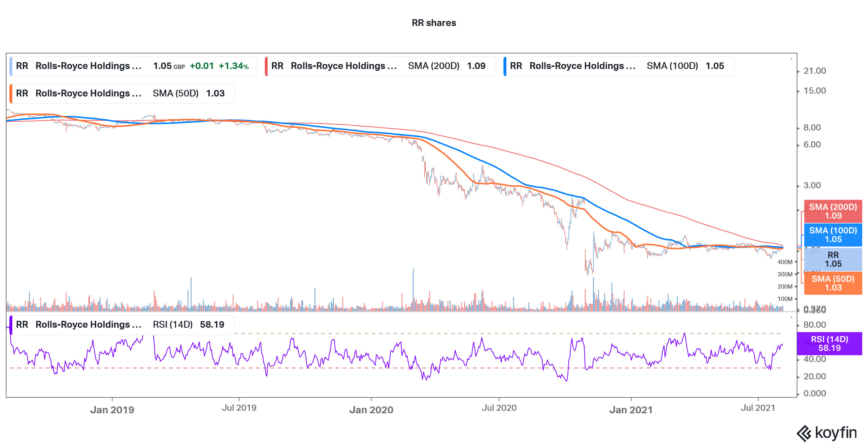The height and width of the screenshot is (448, 868).
Task: Click the purple RSI legend color bar
Action: click(11, 325)
